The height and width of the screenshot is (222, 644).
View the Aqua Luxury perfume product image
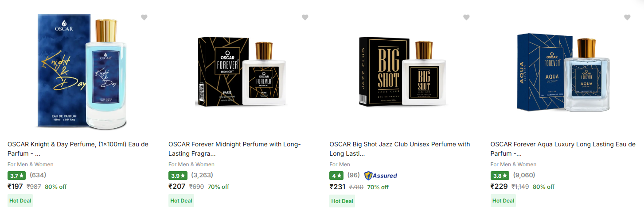pos(562,73)
